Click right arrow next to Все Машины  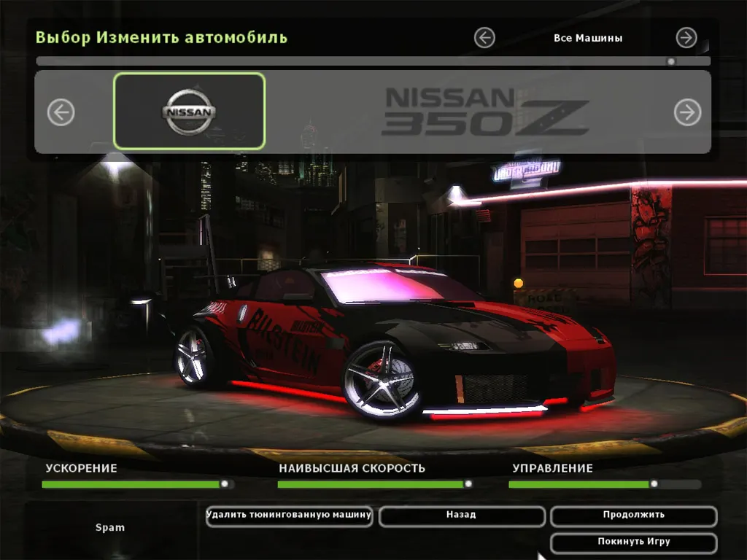point(686,38)
